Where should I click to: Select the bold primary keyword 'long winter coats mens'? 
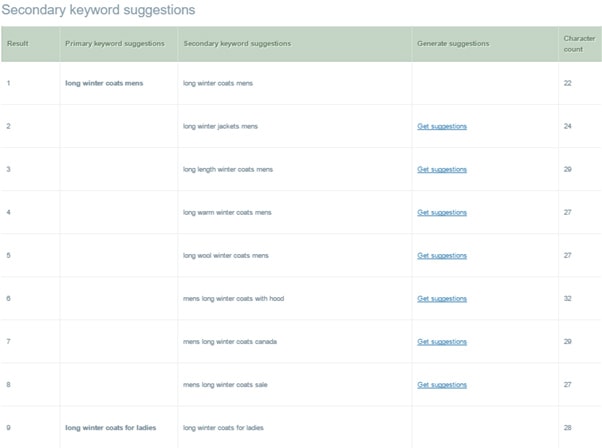(x=104, y=83)
